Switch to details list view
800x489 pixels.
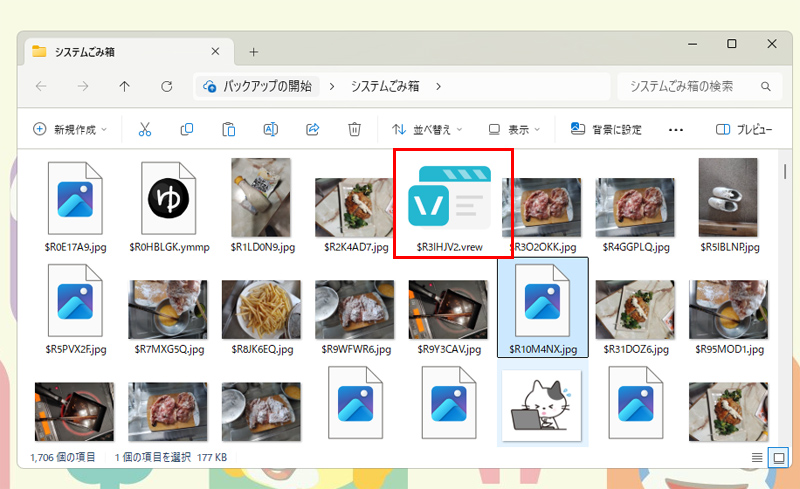757,457
